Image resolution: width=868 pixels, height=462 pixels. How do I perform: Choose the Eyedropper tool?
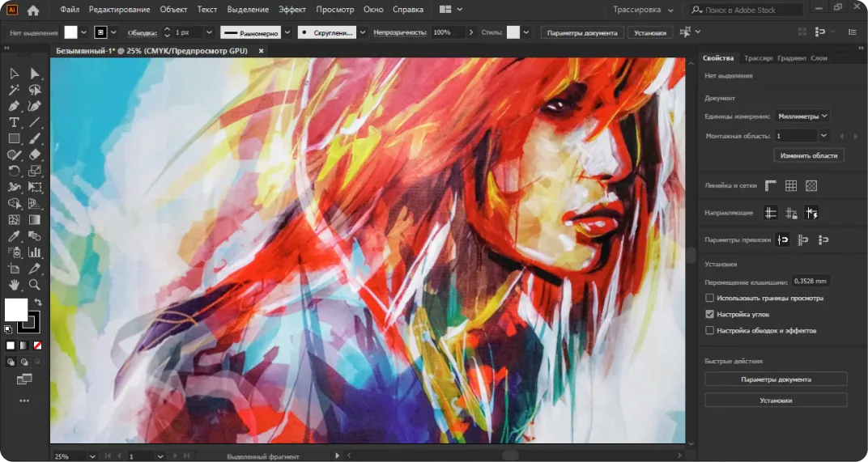[14, 236]
